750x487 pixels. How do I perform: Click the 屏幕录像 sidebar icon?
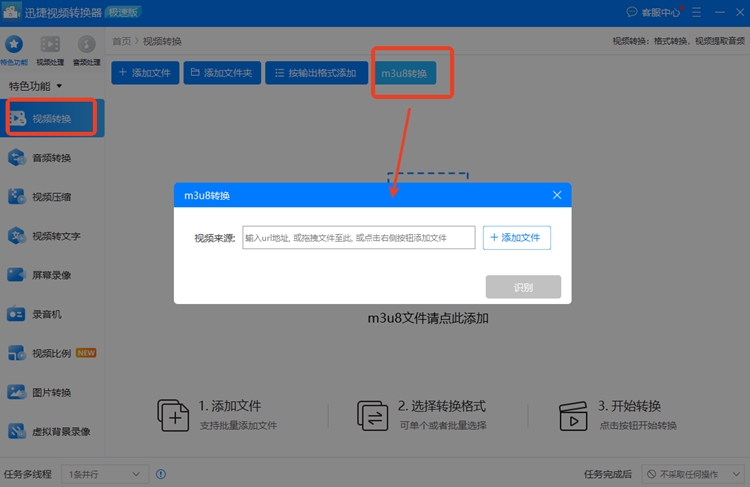click(x=16, y=275)
